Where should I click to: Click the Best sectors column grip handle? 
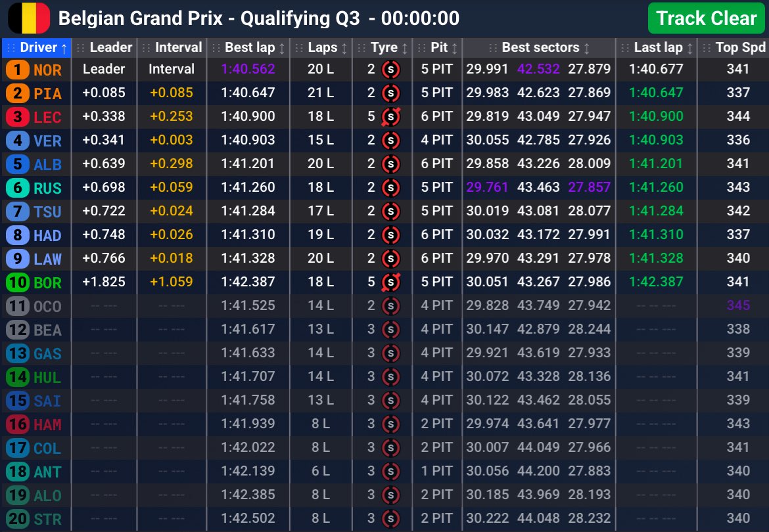(x=493, y=48)
